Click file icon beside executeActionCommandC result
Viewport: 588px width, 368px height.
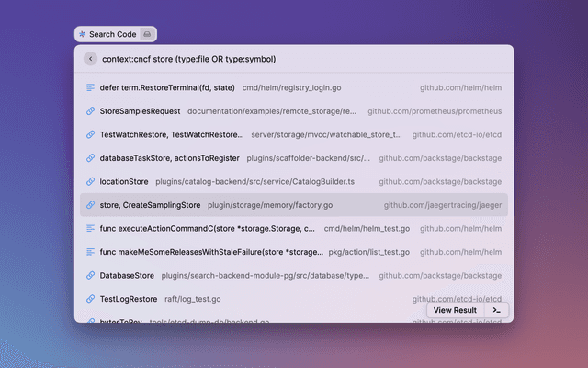[x=90, y=228]
